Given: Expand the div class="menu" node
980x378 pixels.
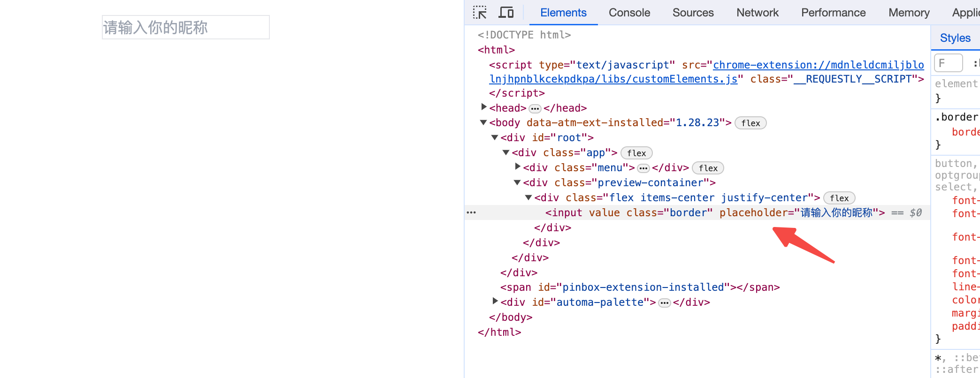Looking at the screenshot, I should click(518, 166).
